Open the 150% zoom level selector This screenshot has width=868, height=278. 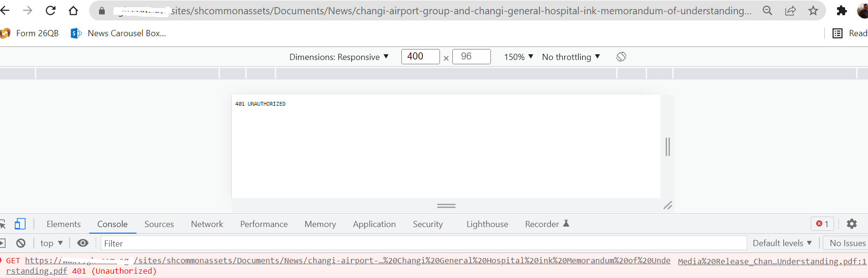[518, 57]
